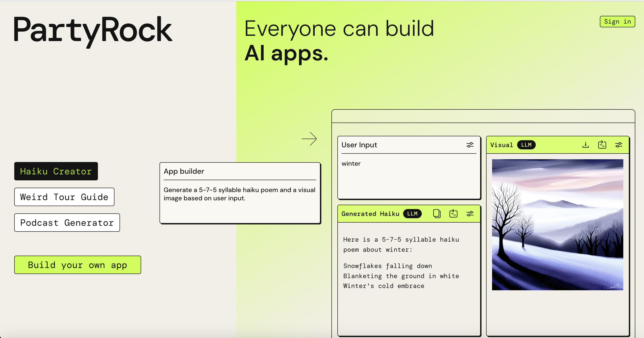
Task: Open the Visual widget settings sliders
Action: pyautogui.click(x=618, y=145)
